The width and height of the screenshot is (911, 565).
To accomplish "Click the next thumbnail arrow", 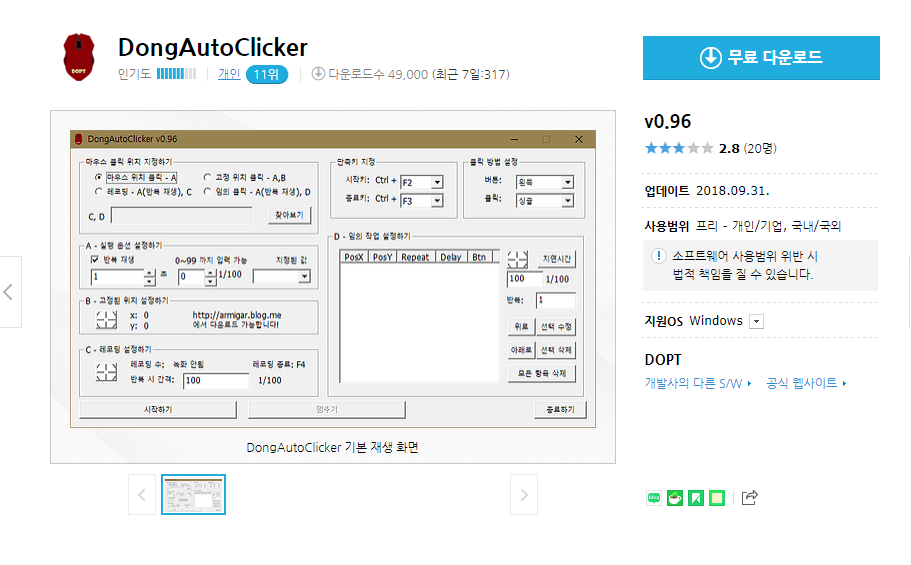I will 523,495.
